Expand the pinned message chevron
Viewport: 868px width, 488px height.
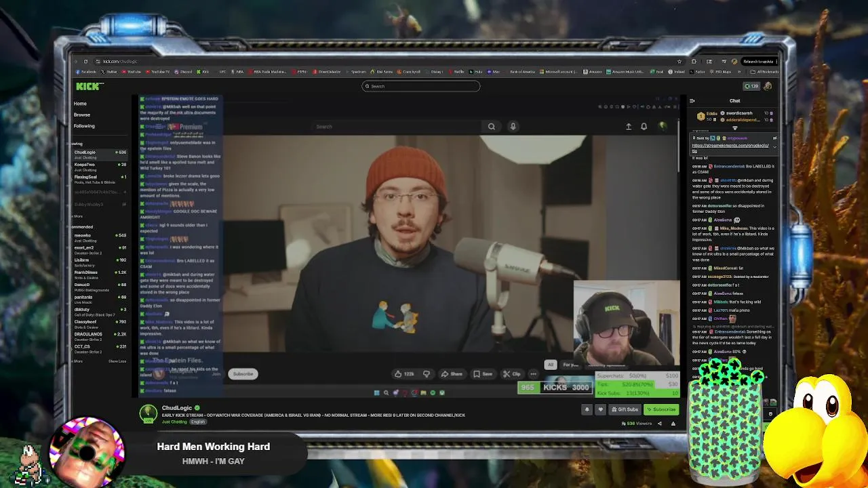774,147
